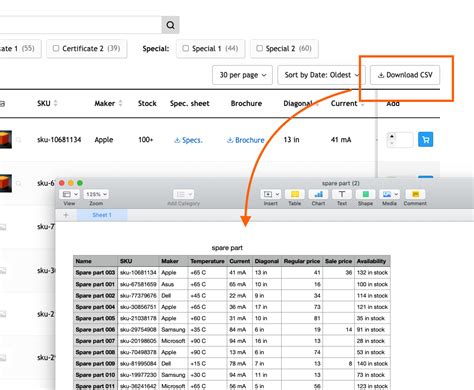
Task: Click the small zoom icon beside sku-10681134 thumbnail
Action: [x=18, y=140]
